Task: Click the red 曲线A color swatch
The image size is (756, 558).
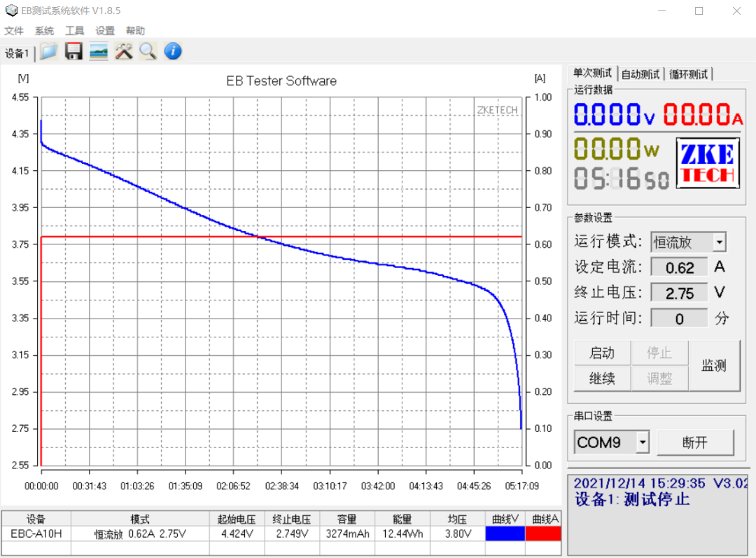Action: coord(543,533)
